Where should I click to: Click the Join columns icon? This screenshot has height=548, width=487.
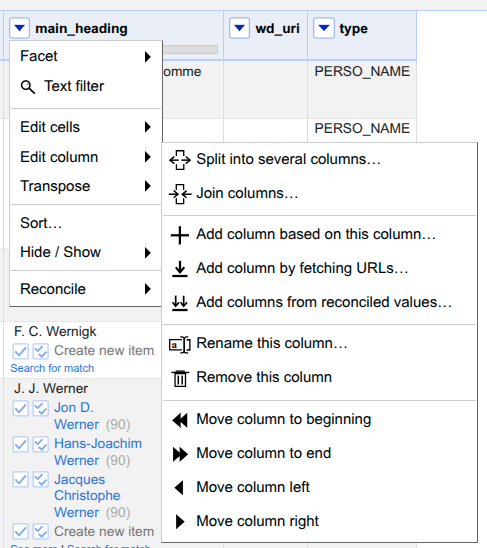(x=180, y=194)
